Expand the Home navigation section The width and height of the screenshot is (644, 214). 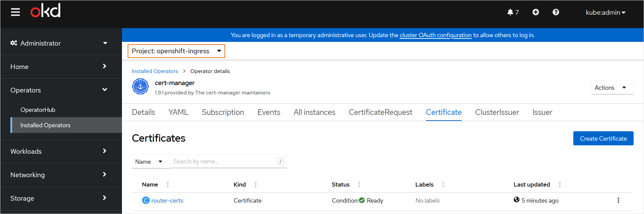61,67
